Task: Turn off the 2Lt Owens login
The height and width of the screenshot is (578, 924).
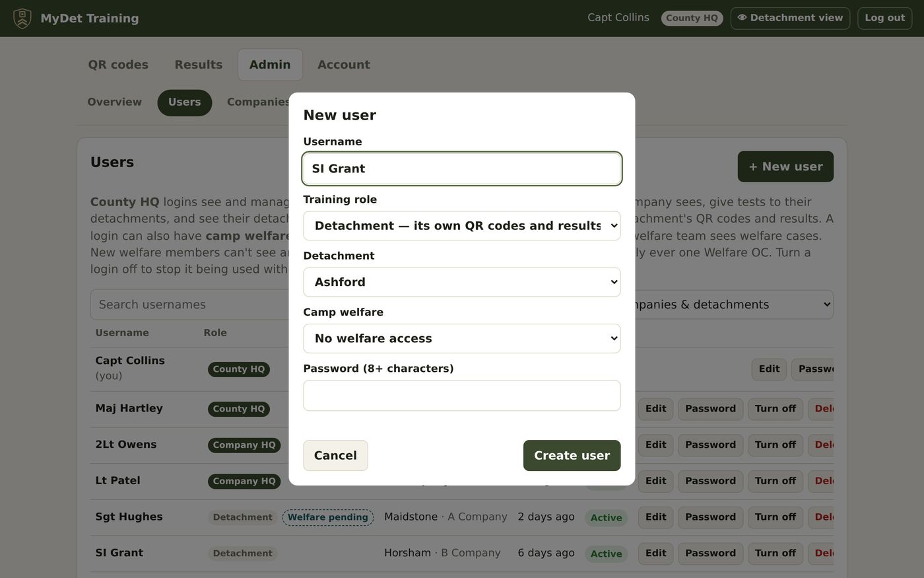Action: pyautogui.click(x=775, y=445)
